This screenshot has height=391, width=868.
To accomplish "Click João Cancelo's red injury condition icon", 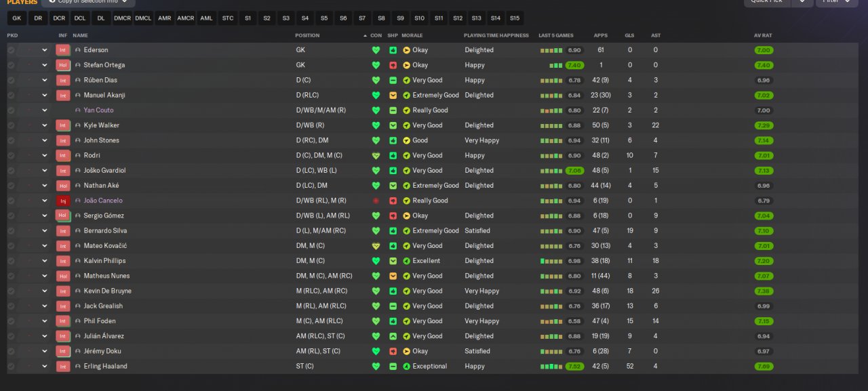I will coord(376,201).
